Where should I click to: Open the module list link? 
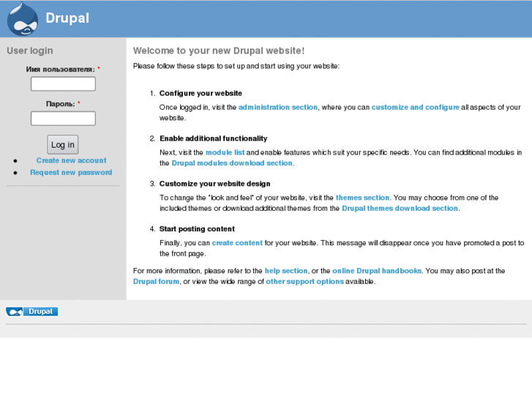click(x=225, y=152)
